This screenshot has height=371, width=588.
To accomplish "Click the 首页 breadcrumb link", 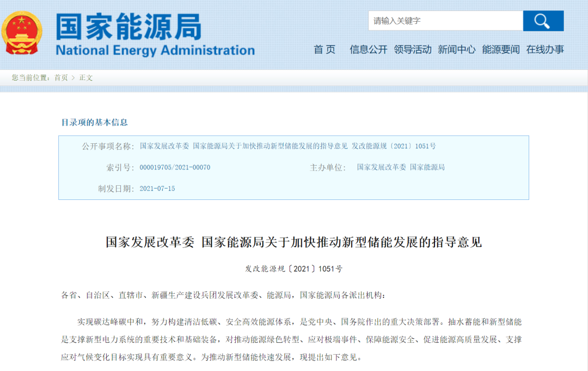I will tap(61, 78).
